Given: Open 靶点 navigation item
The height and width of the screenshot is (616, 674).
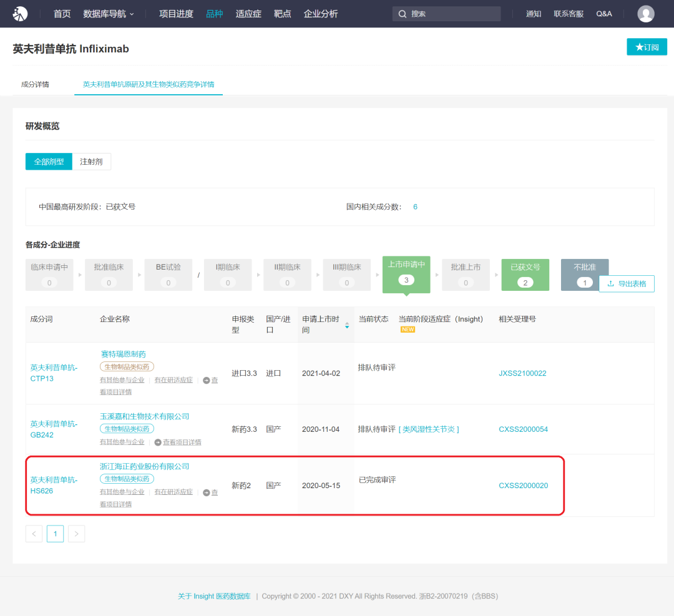Looking at the screenshot, I should point(283,14).
